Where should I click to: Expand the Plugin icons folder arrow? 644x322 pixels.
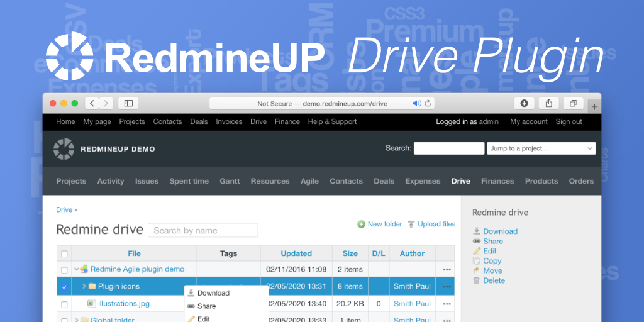[x=84, y=286]
